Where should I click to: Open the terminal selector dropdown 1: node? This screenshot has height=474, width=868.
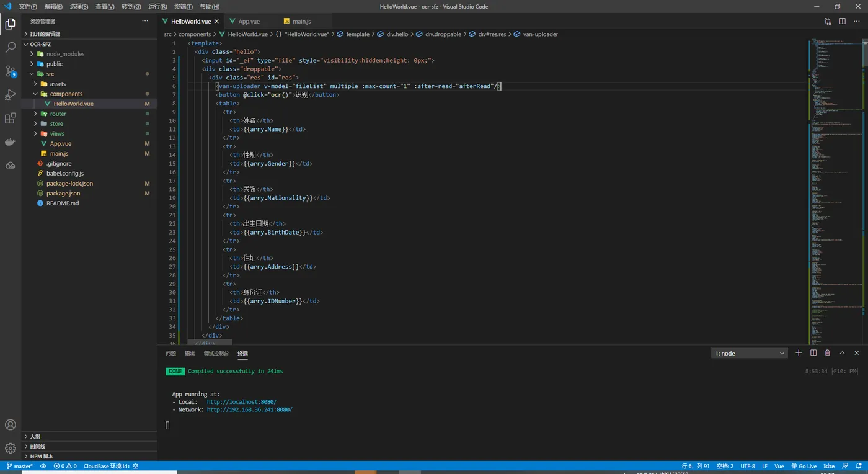[749, 353]
